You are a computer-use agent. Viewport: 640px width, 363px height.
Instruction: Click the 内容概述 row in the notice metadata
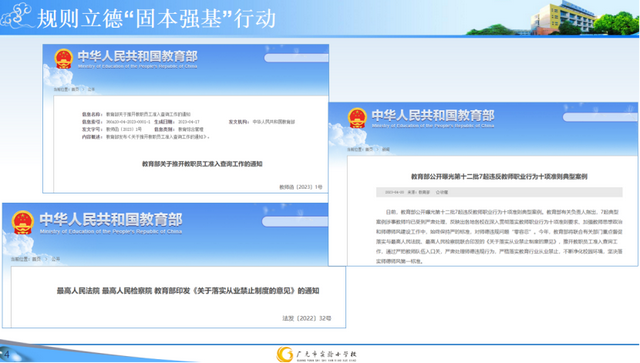click(146, 137)
